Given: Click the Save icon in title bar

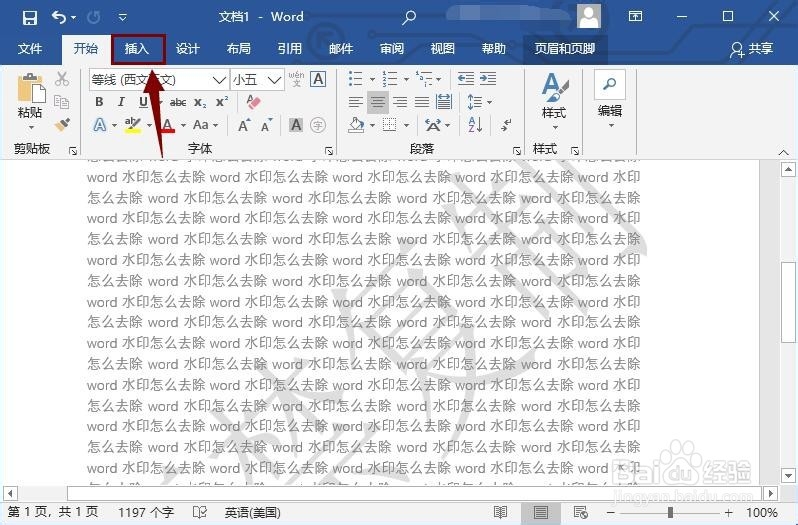Looking at the screenshot, I should click(30, 17).
